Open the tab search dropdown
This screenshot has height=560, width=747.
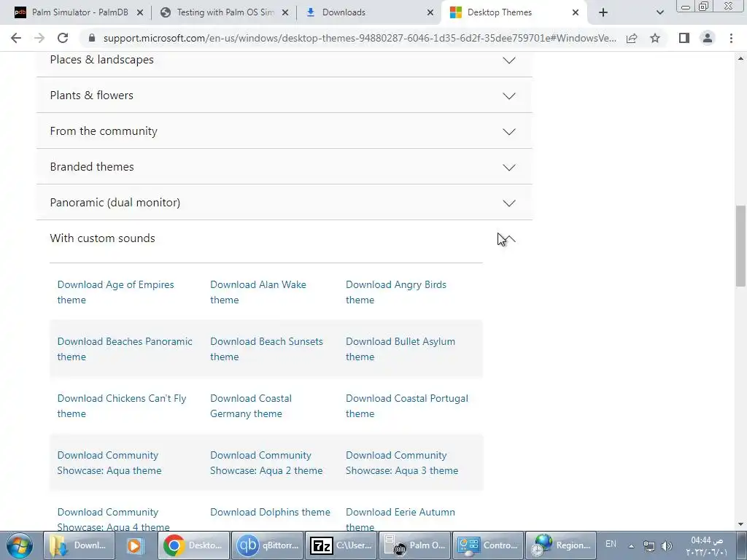pyautogui.click(x=659, y=12)
